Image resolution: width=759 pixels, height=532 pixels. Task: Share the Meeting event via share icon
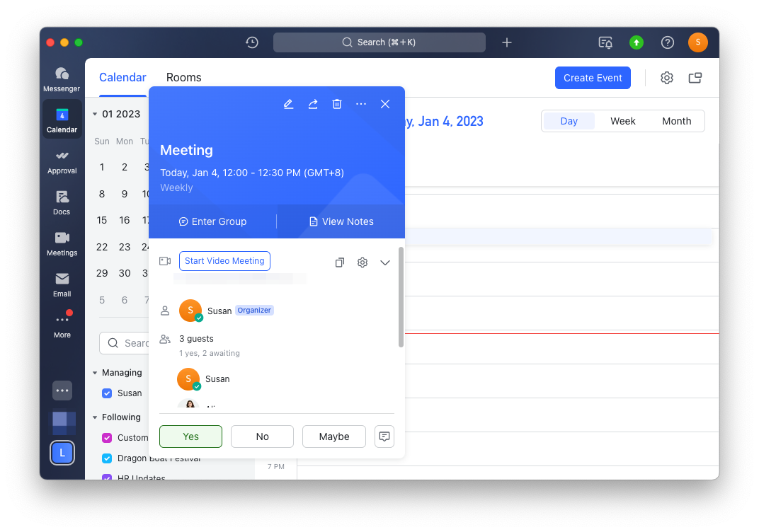point(312,104)
